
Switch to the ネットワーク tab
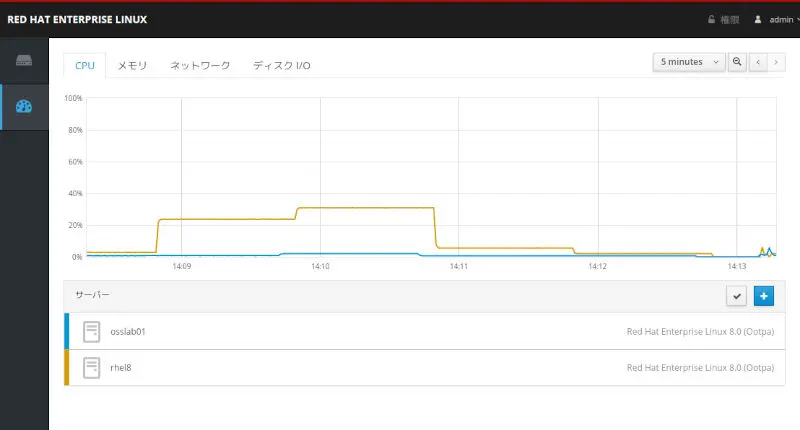point(200,65)
